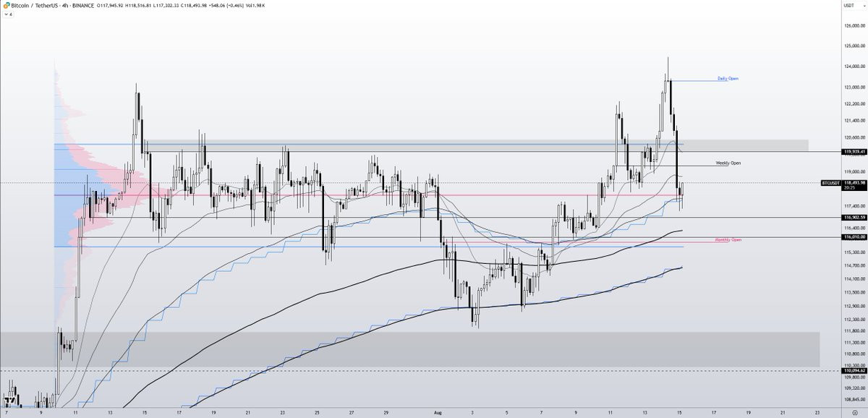This screenshot has height=418, width=868.
Task: Click the TradingView logo in chart corner
Action: (x=10, y=402)
